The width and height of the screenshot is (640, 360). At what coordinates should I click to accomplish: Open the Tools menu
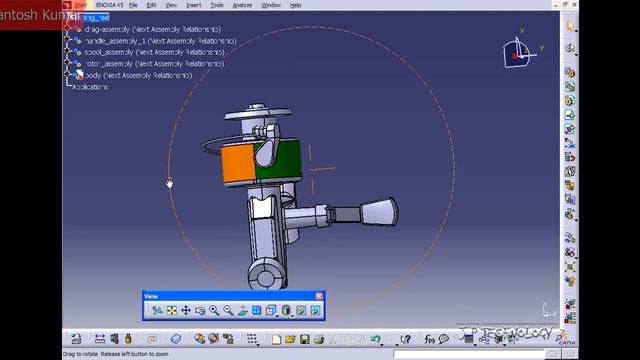click(217, 5)
